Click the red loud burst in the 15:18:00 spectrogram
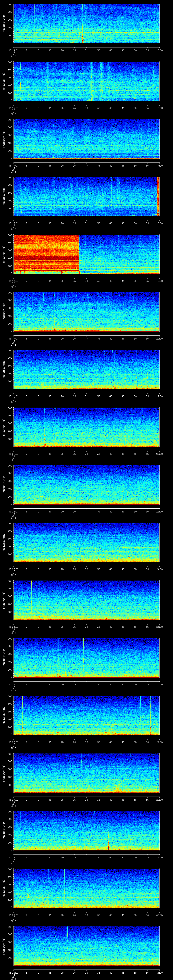173x980 pixels. pyautogui.click(x=46, y=254)
